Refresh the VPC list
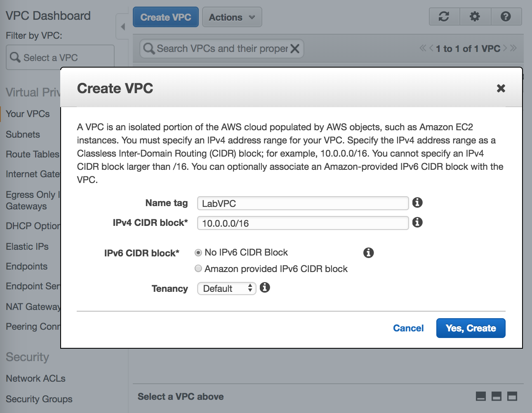The width and height of the screenshot is (532, 413). point(444,16)
